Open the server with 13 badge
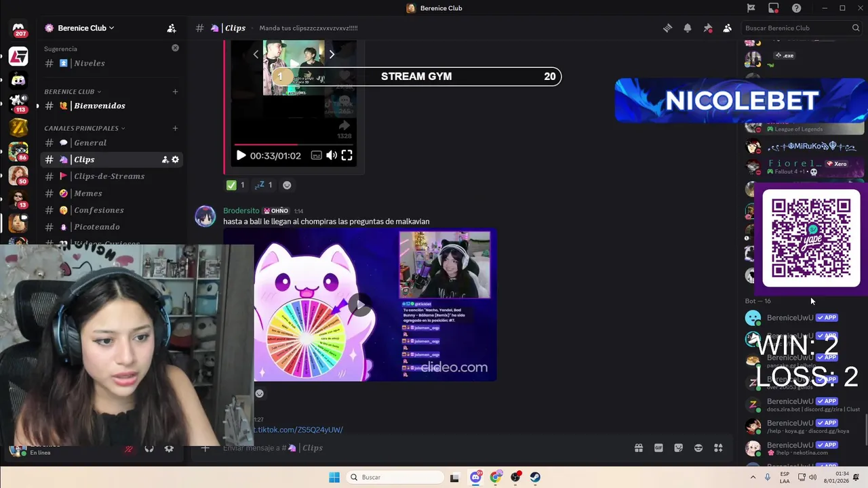The height and width of the screenshot is (488, 868). click(x=18, y=199)
